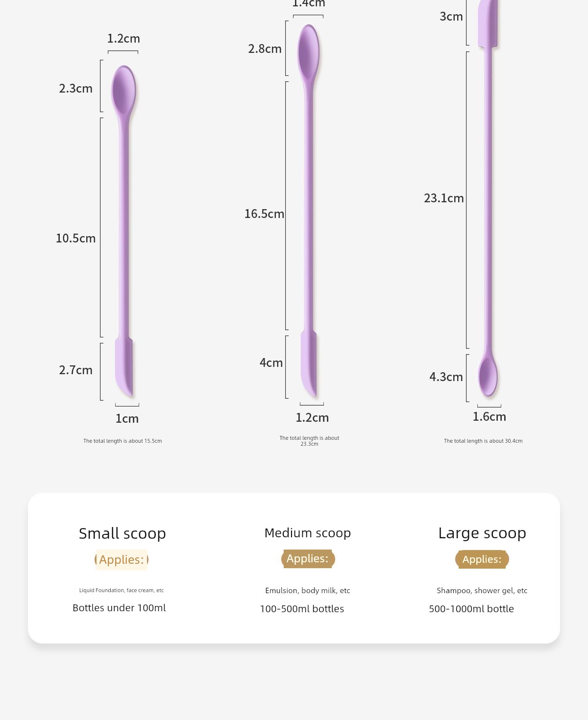Click the 23.1cm handle length label

[x=443, y=198]
